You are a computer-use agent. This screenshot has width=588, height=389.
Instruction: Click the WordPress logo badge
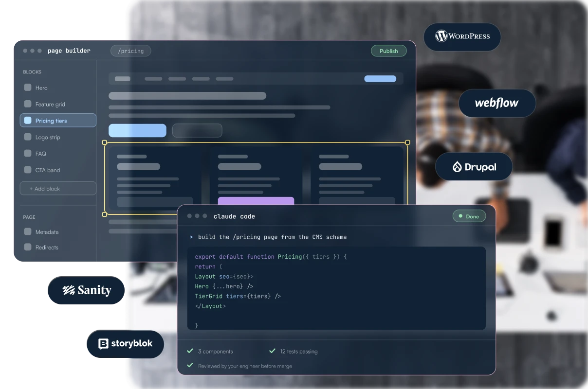coord(462,36)
